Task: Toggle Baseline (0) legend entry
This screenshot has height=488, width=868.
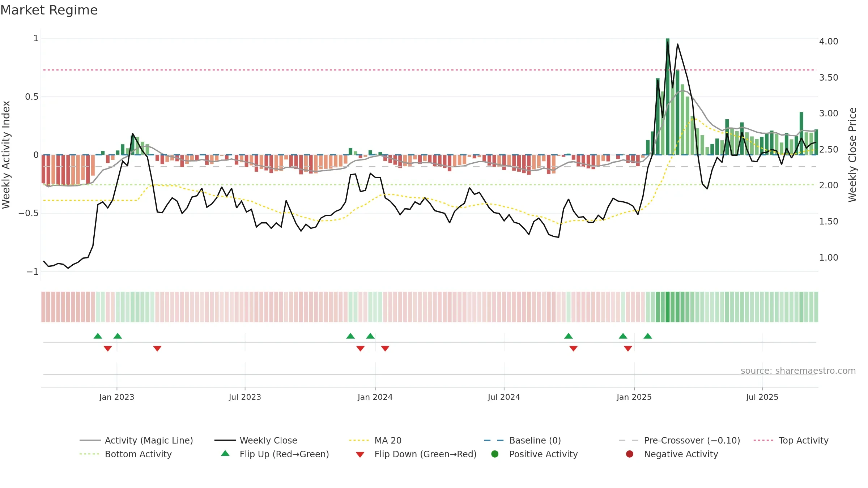Action: coord(522,440)
